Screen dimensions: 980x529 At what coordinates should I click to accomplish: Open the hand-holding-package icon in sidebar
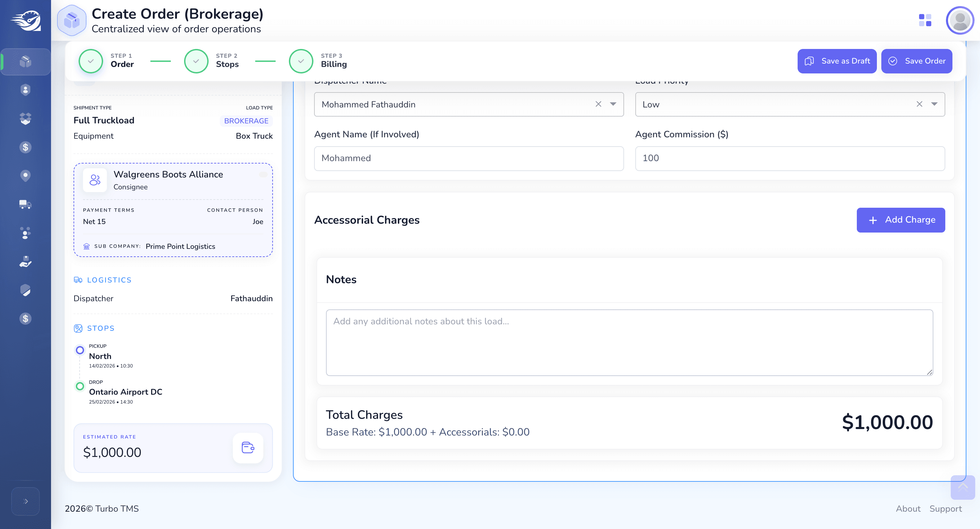click(26, 261)
